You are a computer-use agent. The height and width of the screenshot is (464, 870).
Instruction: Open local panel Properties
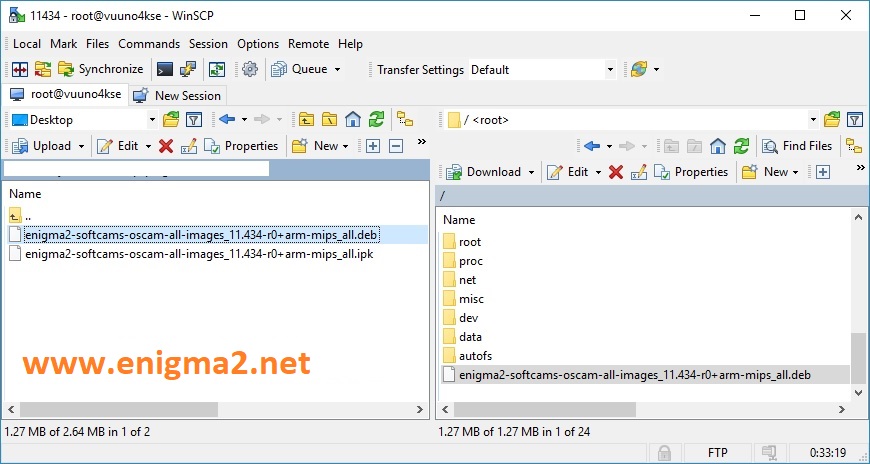241,146
